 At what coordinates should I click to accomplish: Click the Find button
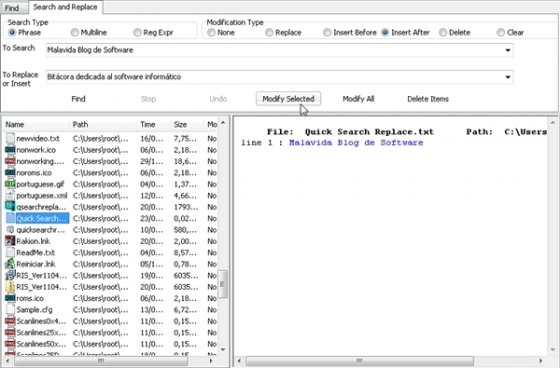pos(78,99)
